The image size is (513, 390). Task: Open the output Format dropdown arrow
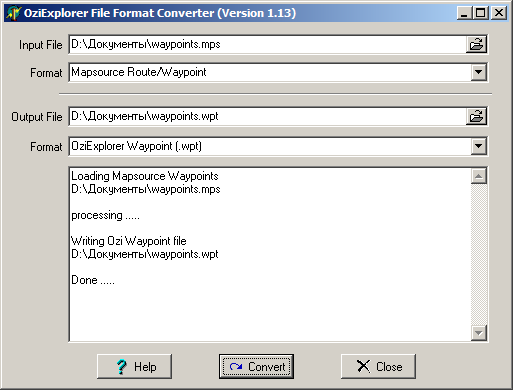coord(479,146)
